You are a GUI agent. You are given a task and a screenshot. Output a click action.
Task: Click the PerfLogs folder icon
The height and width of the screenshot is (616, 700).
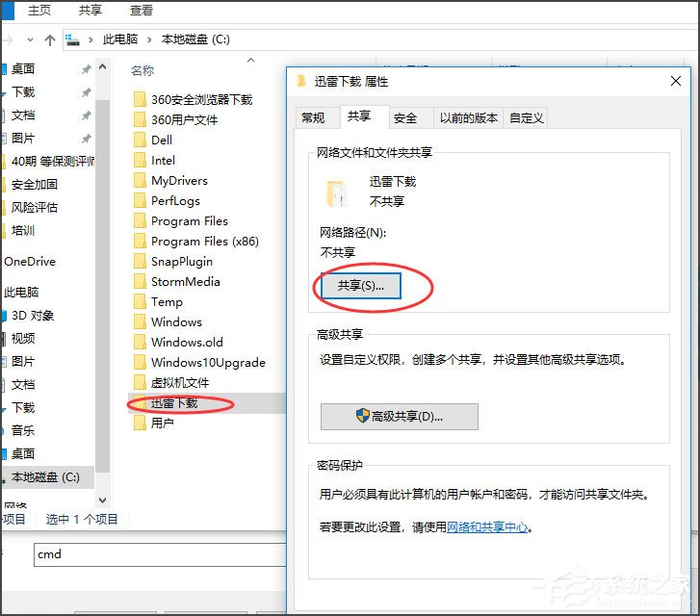[x=140, y=200]
